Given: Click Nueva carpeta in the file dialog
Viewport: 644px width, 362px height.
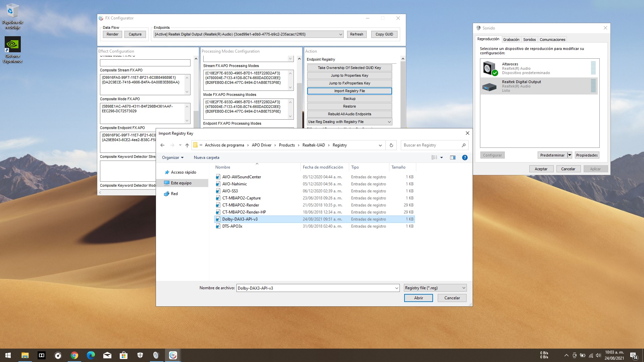Looking at the screenshot, I should click(x=206, y=158).
